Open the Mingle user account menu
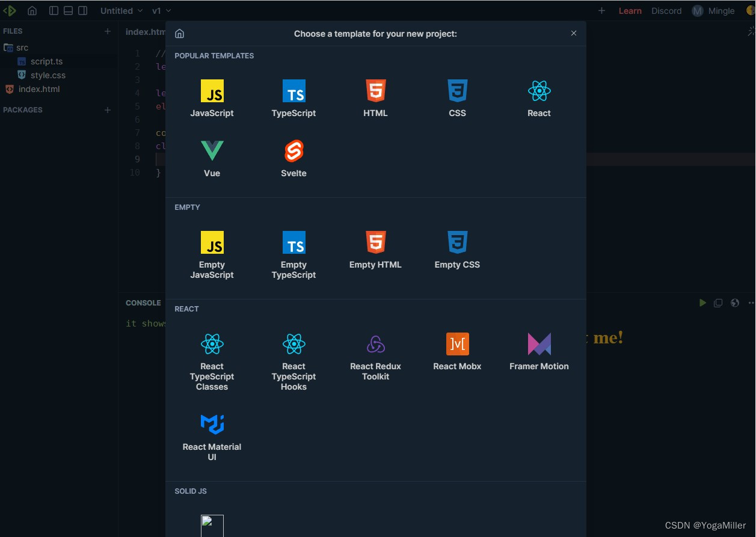756x537 pixels. click(x=713, y=11)
